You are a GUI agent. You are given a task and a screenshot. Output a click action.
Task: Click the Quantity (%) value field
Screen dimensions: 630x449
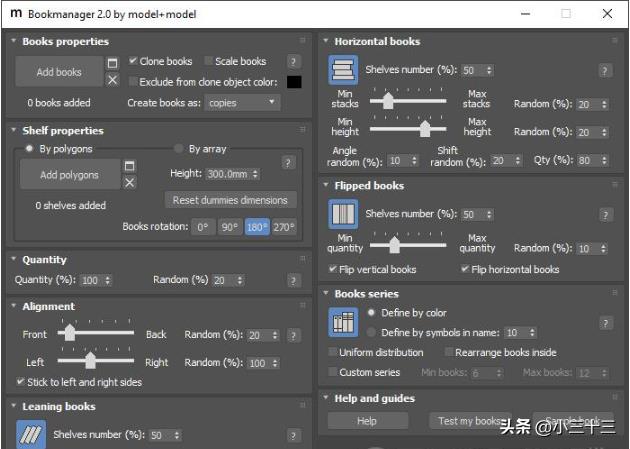92,280
